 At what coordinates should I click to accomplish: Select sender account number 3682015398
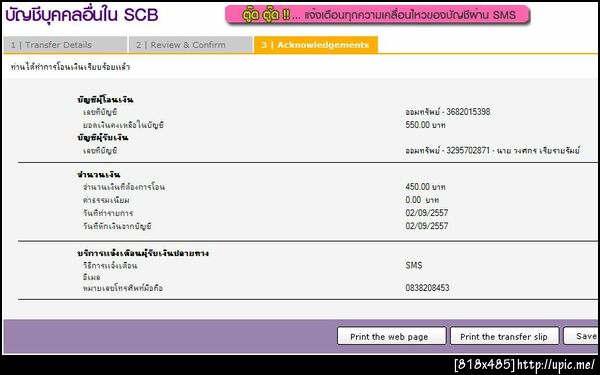(448, 112)
